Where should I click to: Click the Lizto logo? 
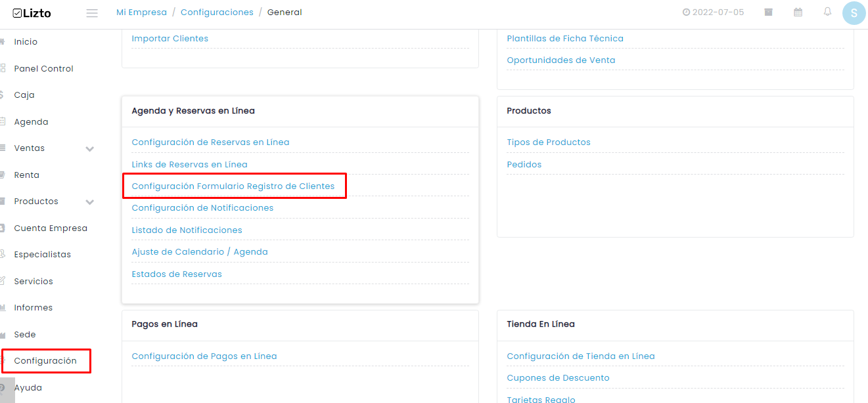[32, 13]
